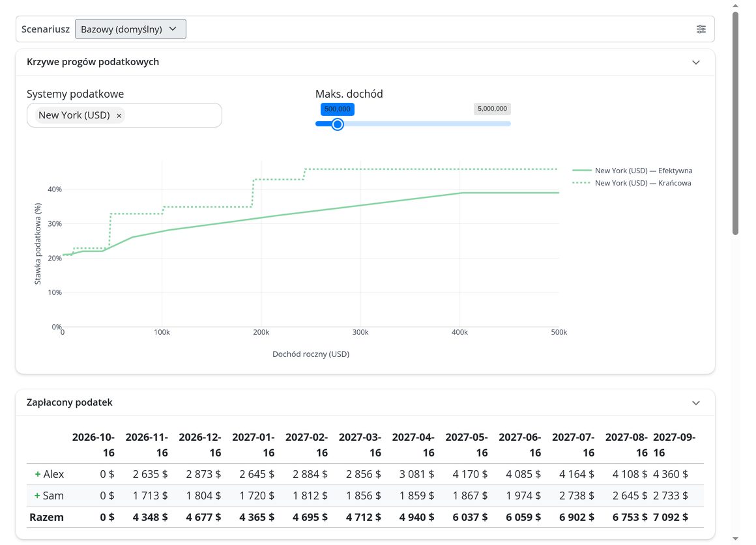Click the Razem total 7 092 $
This screenshot has height=545, width=756.
pos(671,518)
